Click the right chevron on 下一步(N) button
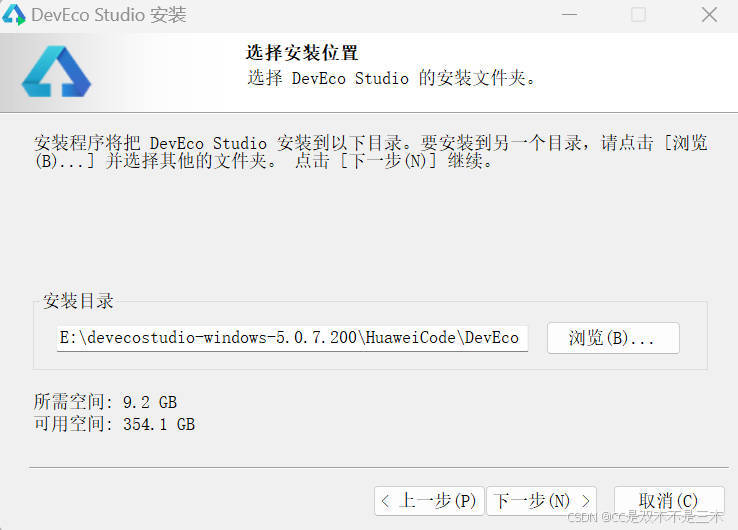 585,501
